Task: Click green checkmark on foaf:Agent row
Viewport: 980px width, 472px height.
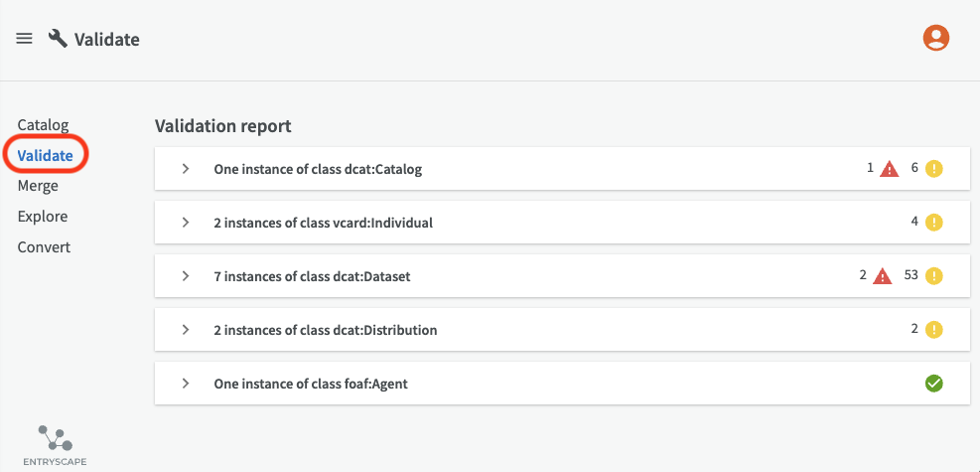Action: tap(933, 384)
